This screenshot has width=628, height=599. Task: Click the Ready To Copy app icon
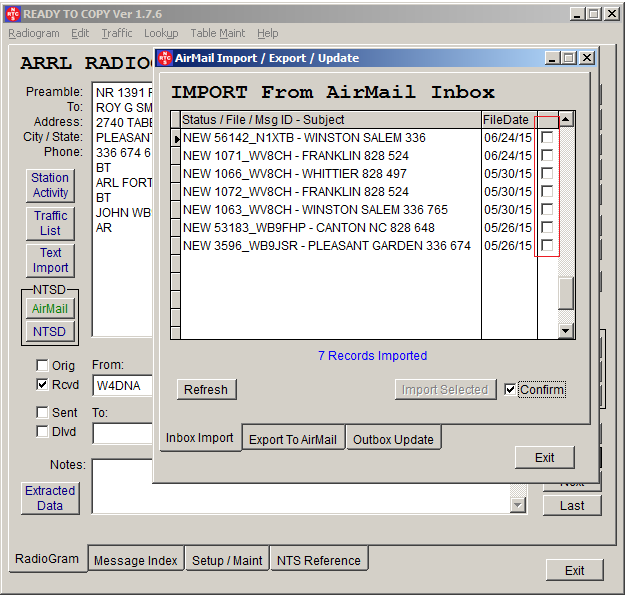13,14
